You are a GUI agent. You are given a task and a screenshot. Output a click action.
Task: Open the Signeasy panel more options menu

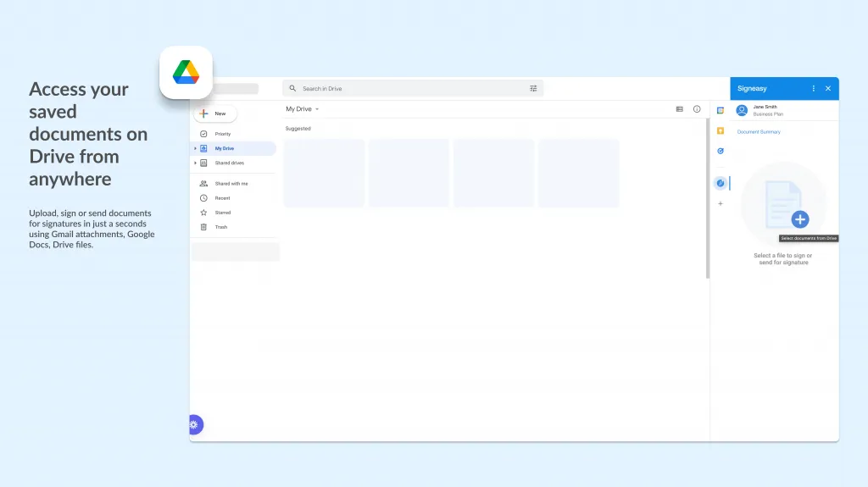coord(813,89)
